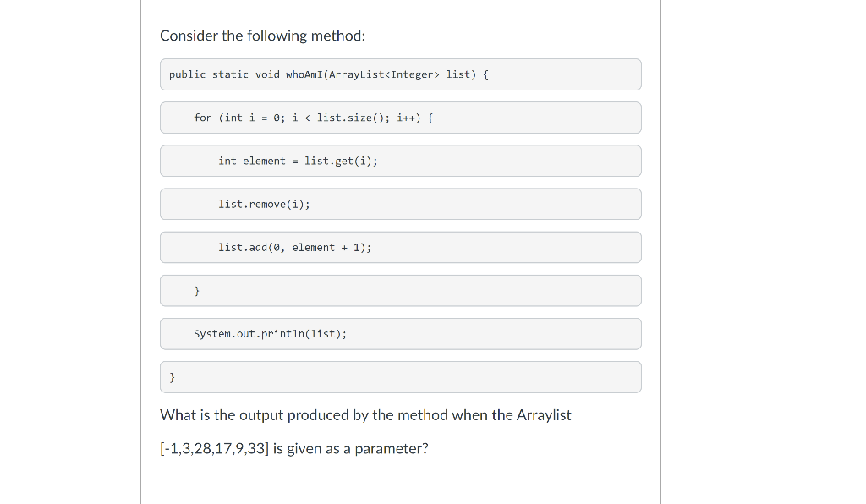866x504 pixels.
Task: Select the whoAmI method signature code line
Action: coord(400,74)
